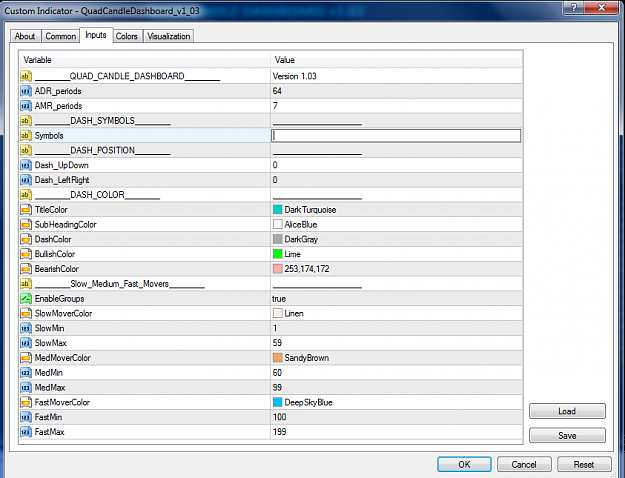The image size is (625, 478).
Task: Click the FastMoverColor color type icon
Action: point(26,402)
